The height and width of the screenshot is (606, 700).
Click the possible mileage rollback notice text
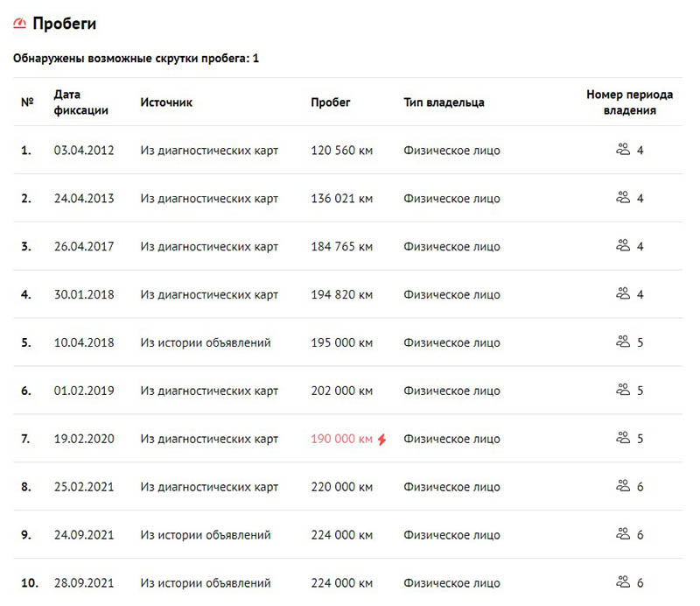pyautogui.click(x=136, y=59)
